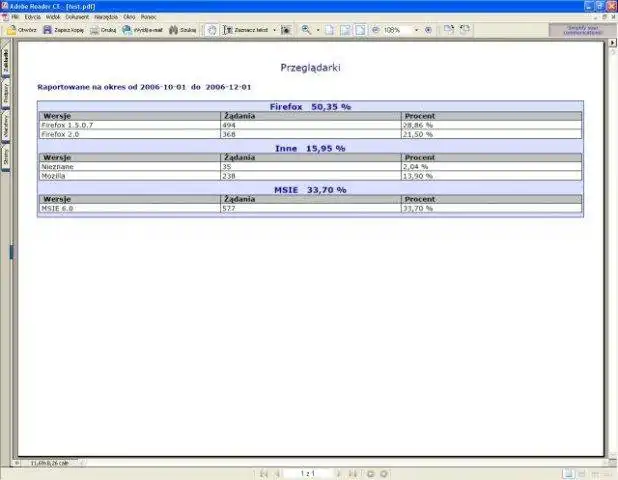Click the Wyślij e-mail icon
618x480 pixels.
(127, 30)
